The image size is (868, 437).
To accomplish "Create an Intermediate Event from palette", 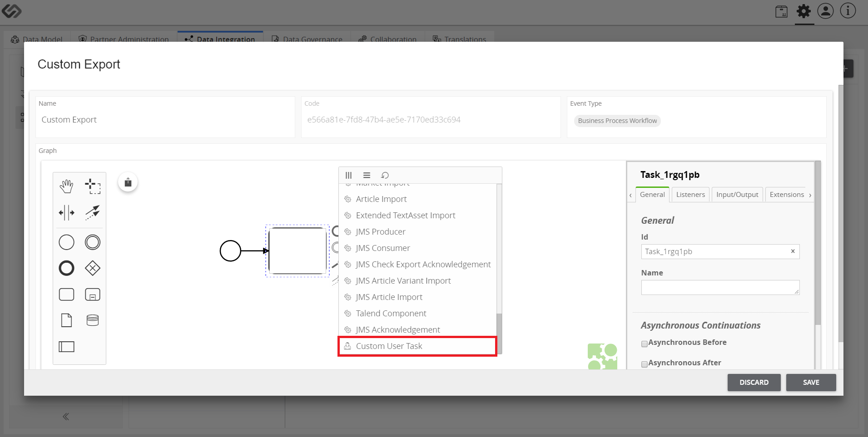I will point(93,242).
